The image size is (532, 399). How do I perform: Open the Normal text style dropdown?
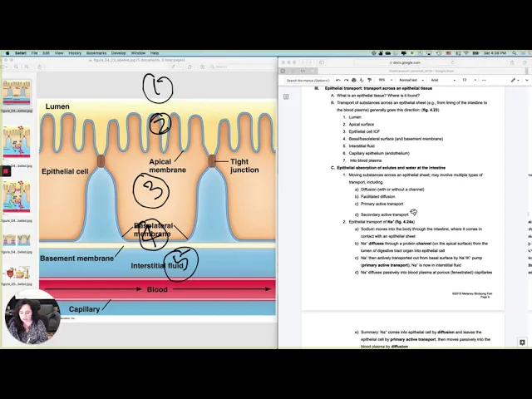click(x=411, y=81)
